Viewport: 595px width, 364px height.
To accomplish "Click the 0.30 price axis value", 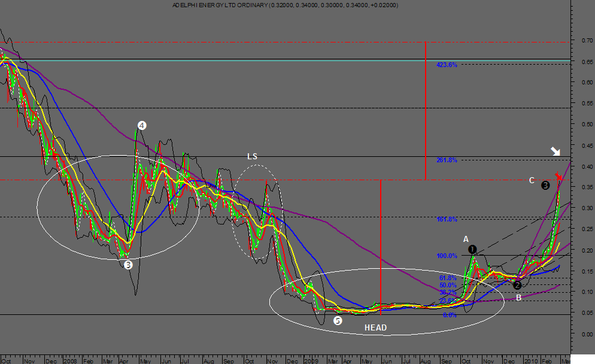I will (587, 208).
